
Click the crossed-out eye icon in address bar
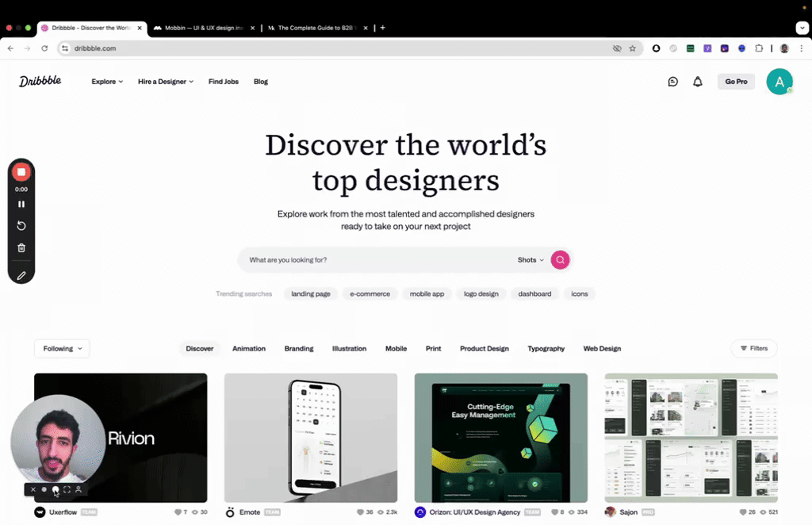617,48
